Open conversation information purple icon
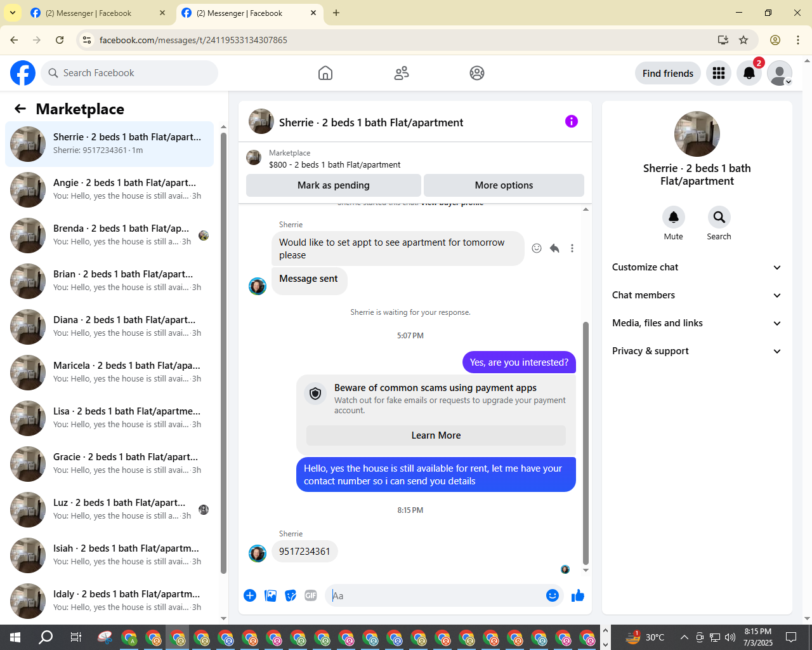Viewport: 812px width, 650px height. tap(572, 121)
